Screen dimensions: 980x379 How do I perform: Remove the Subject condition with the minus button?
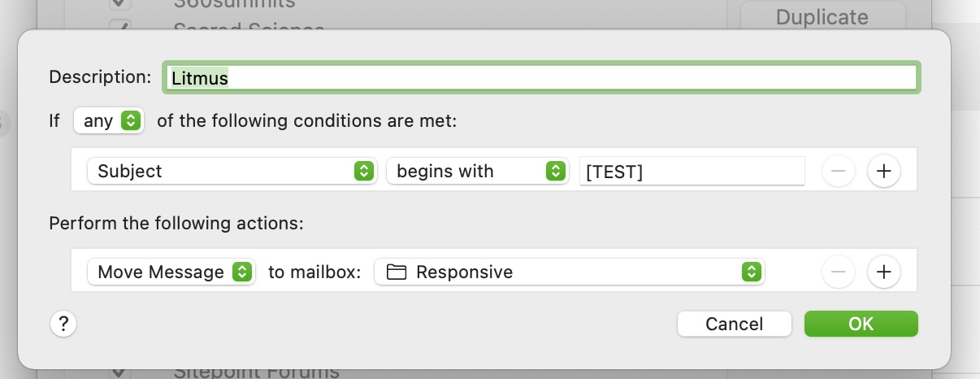point(839,171)
